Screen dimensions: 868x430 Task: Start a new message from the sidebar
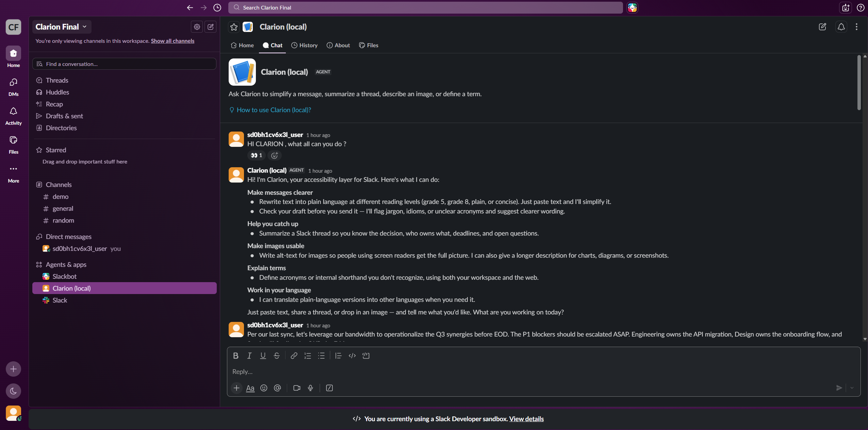click(x=211, y=27)
